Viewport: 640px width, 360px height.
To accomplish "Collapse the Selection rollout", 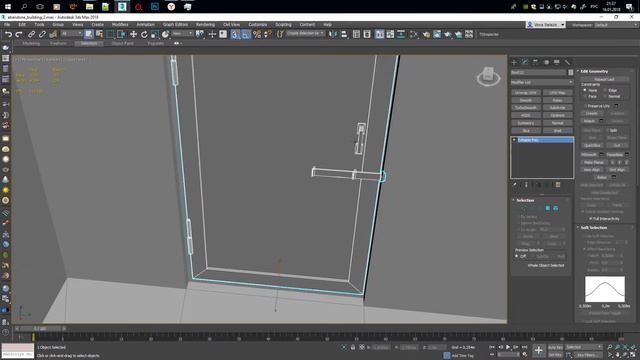I will pos(525,200).
